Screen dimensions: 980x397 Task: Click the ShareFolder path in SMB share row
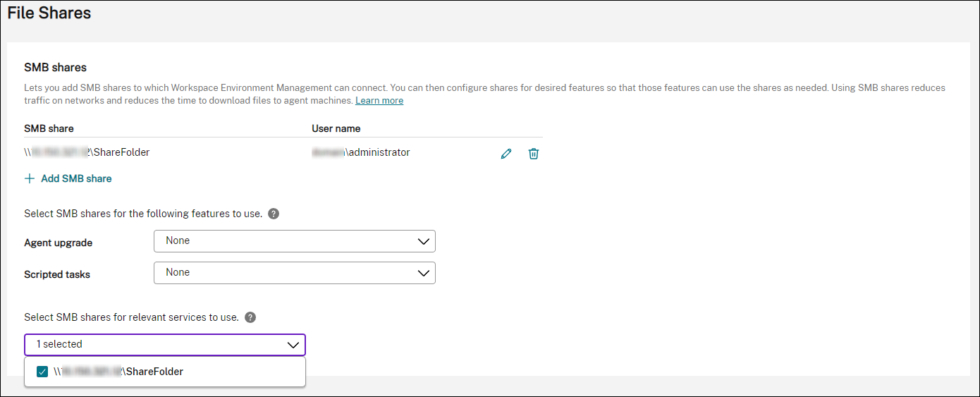click(87, 152)
